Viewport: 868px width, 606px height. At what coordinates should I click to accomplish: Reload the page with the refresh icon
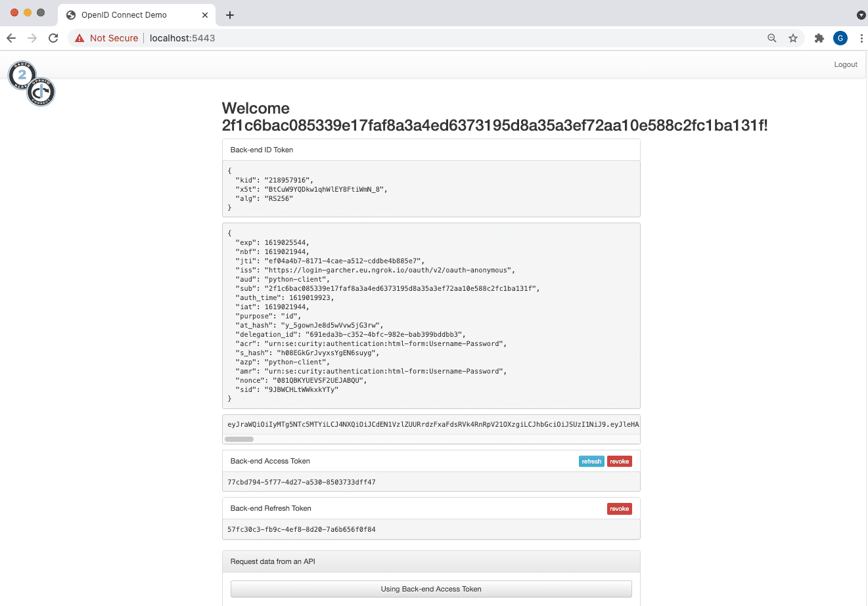point(53,38)
